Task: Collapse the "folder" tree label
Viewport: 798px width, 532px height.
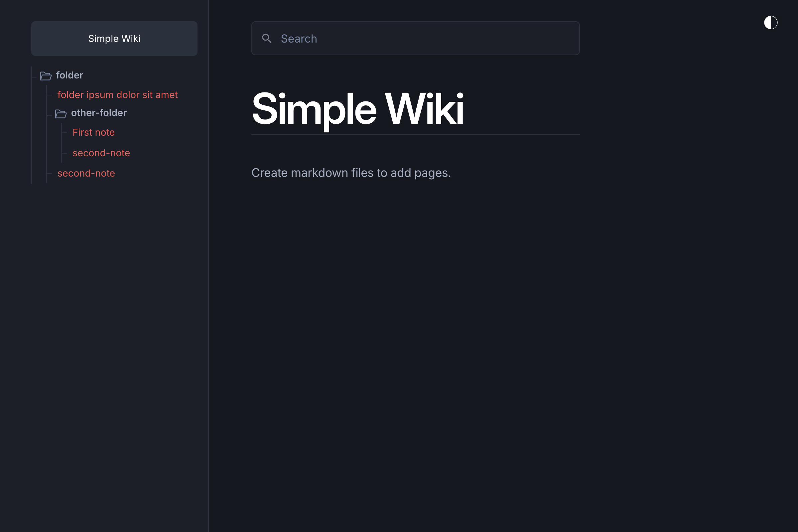Action: tap(69, 75)
